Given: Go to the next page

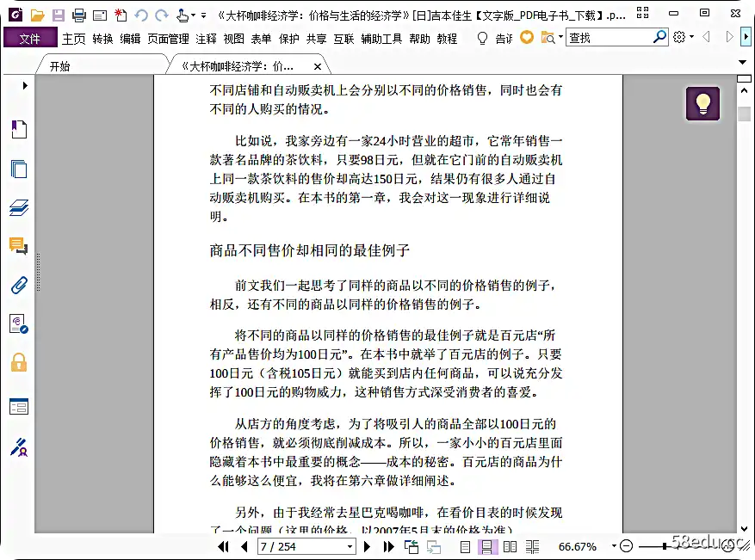Looking at the screenshot, I should (367, 546).
